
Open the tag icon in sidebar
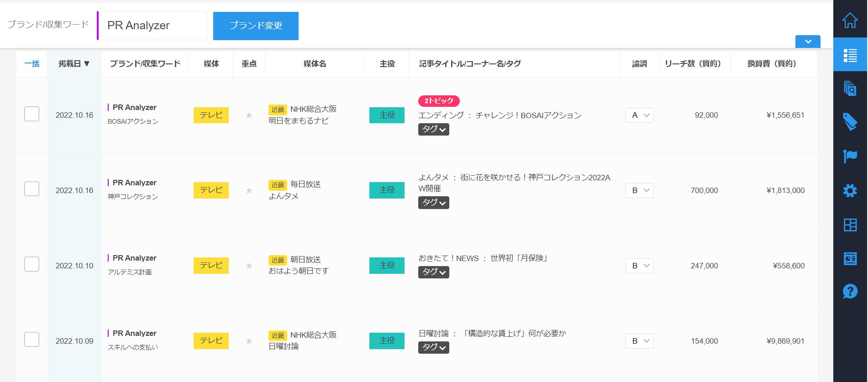click(x=850, y=122)
